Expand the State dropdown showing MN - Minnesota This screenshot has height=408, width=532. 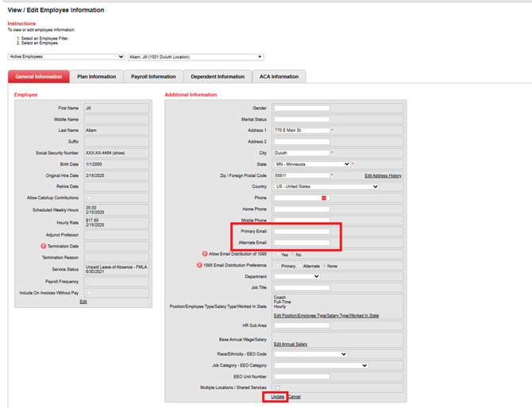[312, 164]
